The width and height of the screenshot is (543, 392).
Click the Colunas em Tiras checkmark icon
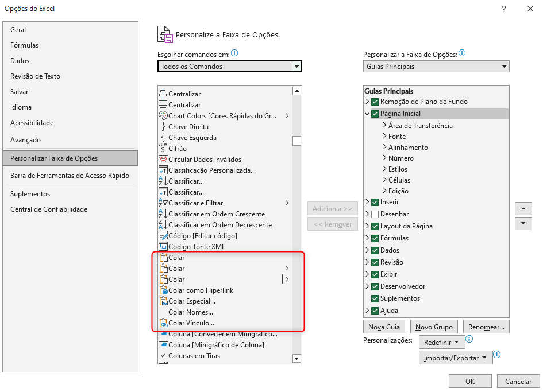coord(163,355)
